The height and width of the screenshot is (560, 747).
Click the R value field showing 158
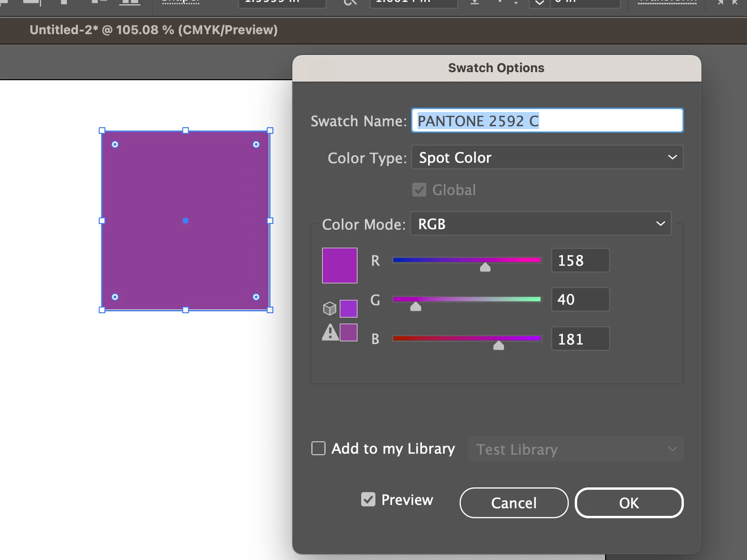[580, 260]
